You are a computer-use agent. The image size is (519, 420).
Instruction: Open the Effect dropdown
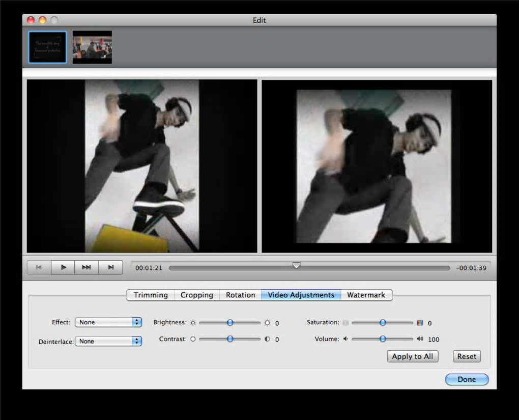pos(108,322)
